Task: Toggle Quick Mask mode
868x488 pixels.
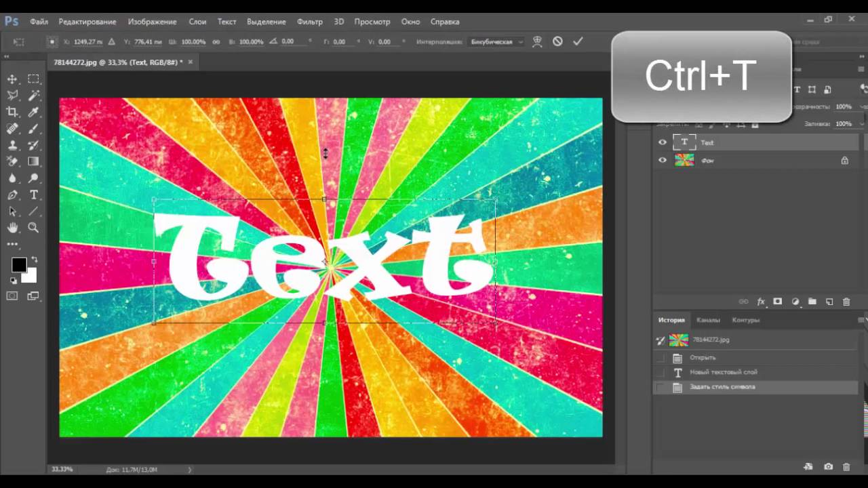Action: pyautogui.click(x=12, y=296)
